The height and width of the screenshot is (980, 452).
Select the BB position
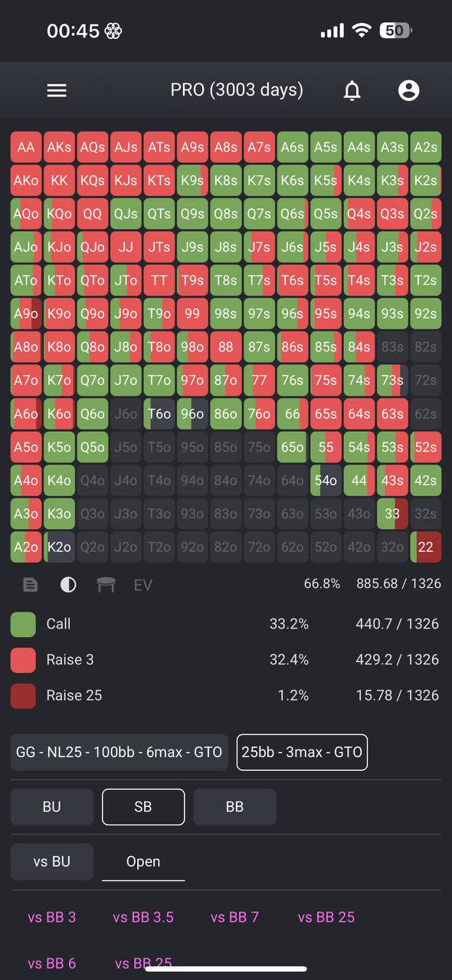(234, 807)
